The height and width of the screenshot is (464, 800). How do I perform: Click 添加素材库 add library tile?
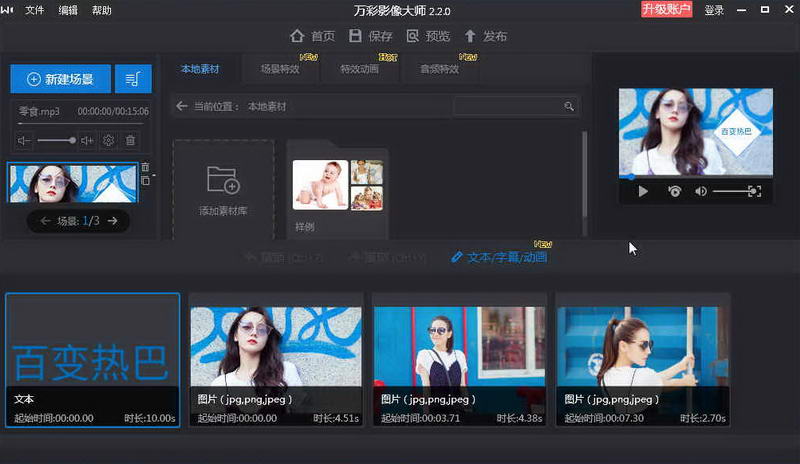click(x=223, y=189)
